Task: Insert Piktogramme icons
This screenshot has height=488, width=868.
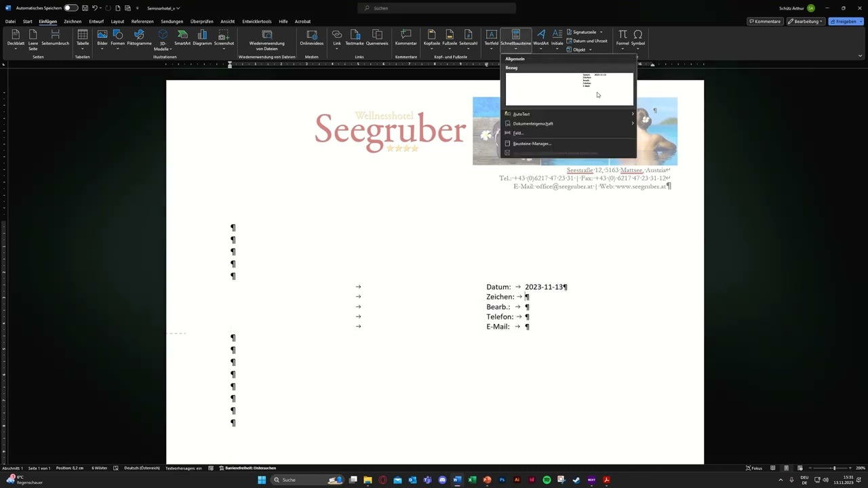Action: 139,38
